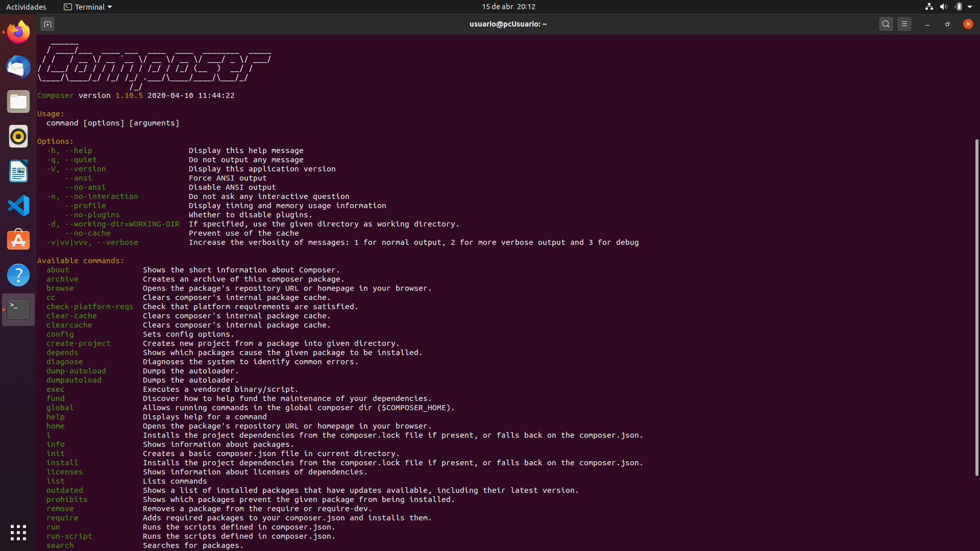Click the 'create-project' command text
This screenshot has height=551, width=980.
pyautogui.click(x=78, y=343)
